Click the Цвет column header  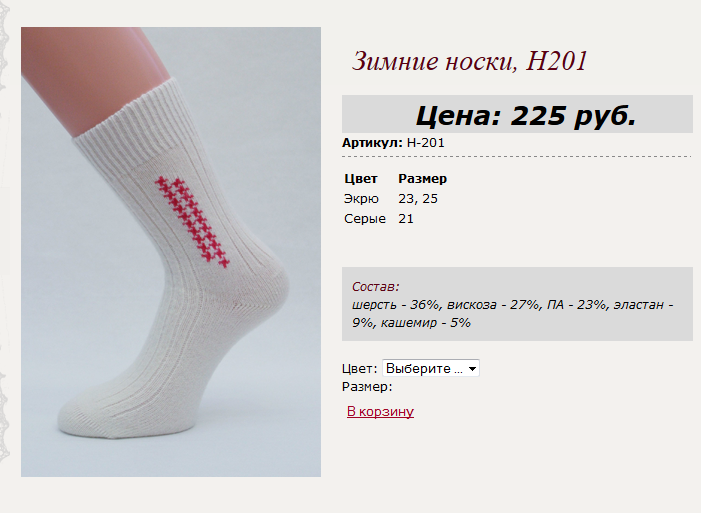361,178
